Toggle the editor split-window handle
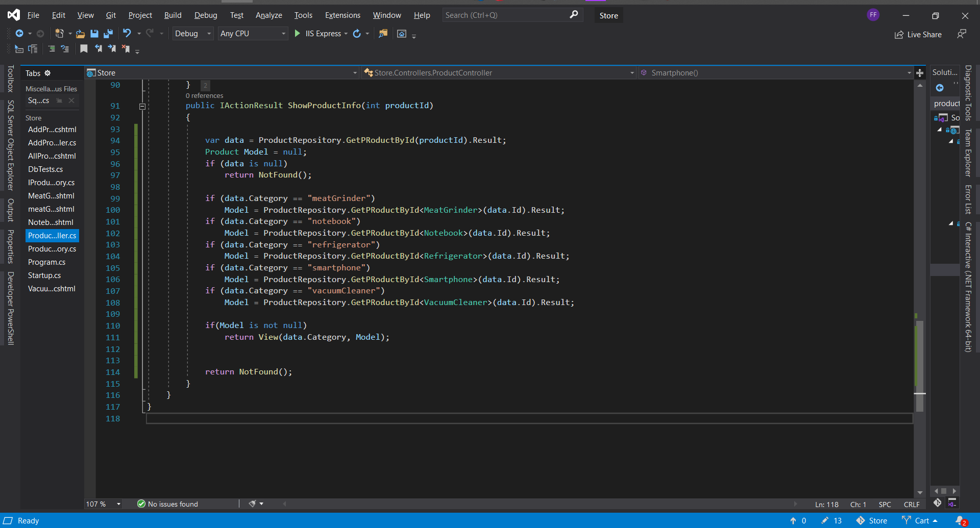Image resolution: width=980 pixels, height=528 pixels. coord(920,73)
